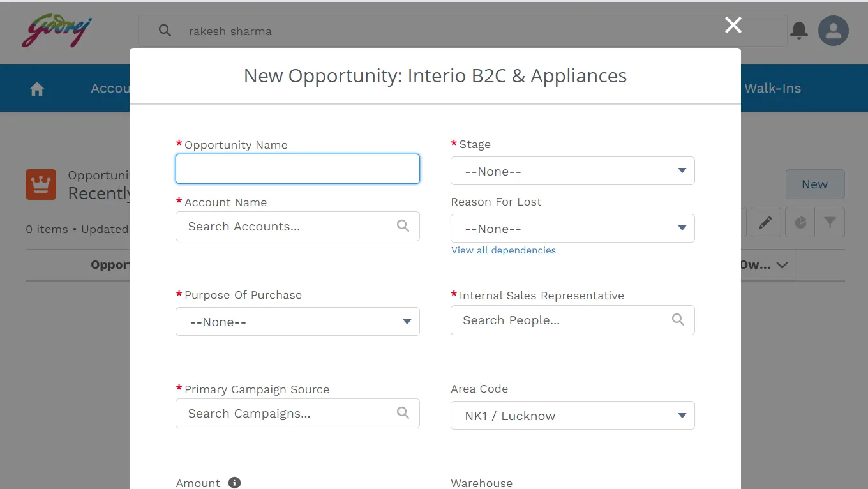Click the Search Accounts input field
Image resolution: width=868 pixels, height=489 pixels.
297,227
